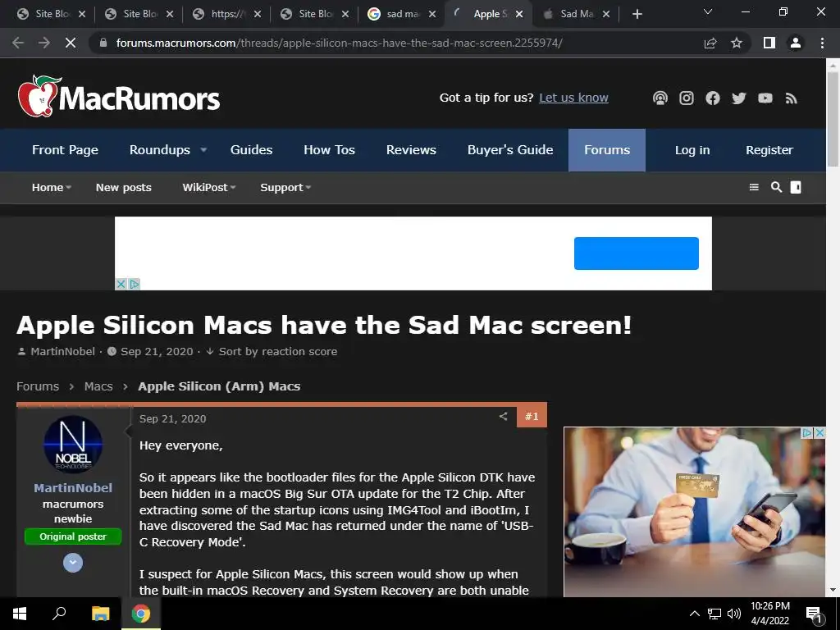Open Windows Start menu
The height and width of the screenshot is (630, 840).
tap(20, 614)
